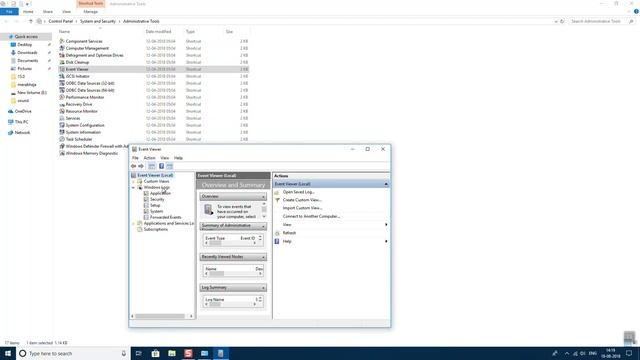Viewport: 640px width, 360px height.
Task: Click the Services shortcut icon
Action: (x=62, y=118)
